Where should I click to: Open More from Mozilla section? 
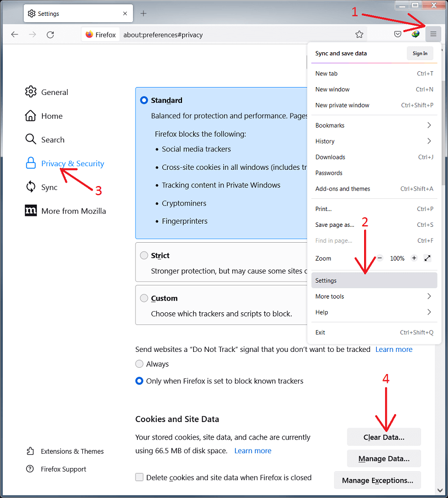tap(73, 210)
